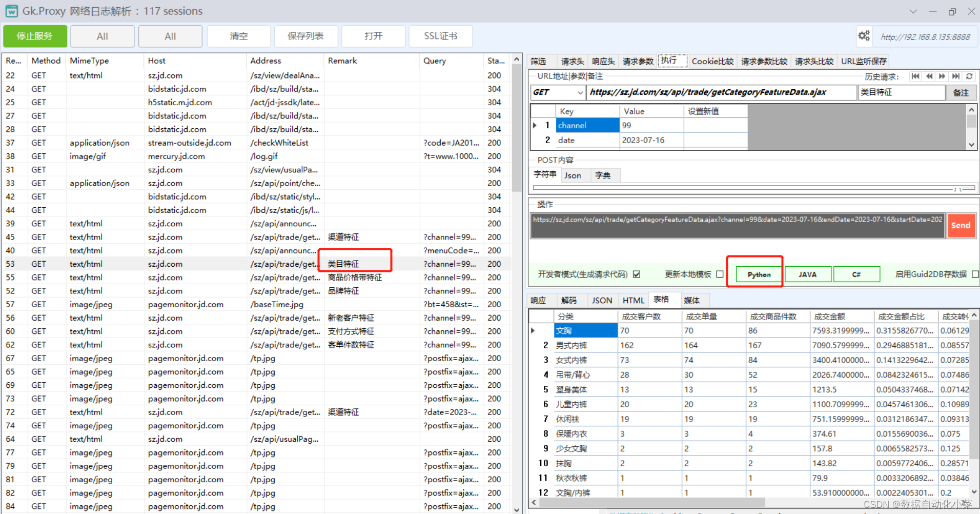980x514 pixels.
Task: Select the 商品价格带特征 session row
Action: [x=256, y=277]
